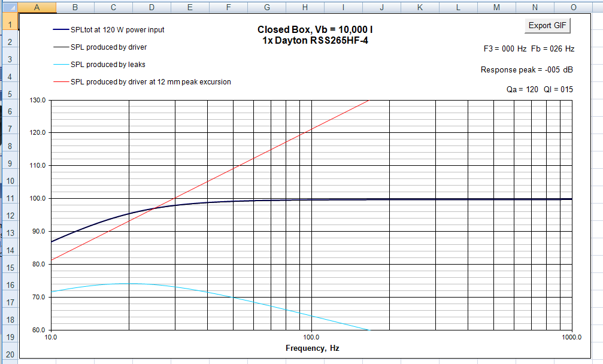Click the 130.0 y-axis label

[x=38, y=100]
